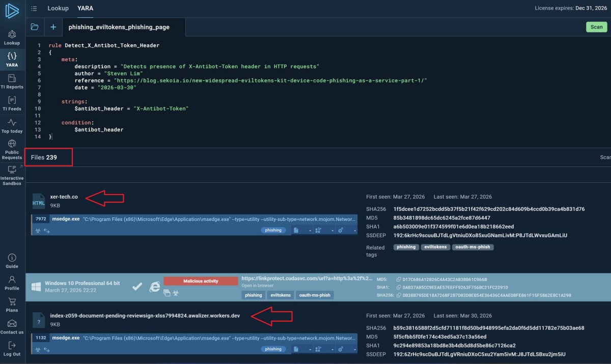The image size is (611, 364).
Task: Open xer-tech.co file entry
Action: click(x=64, y=197)
